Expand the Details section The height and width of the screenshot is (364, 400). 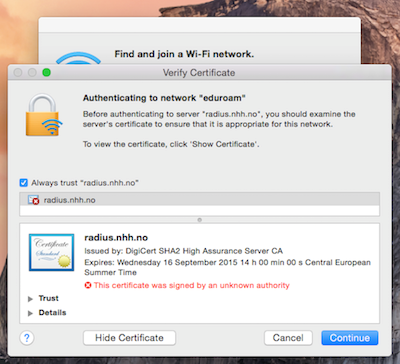(30, 313)
